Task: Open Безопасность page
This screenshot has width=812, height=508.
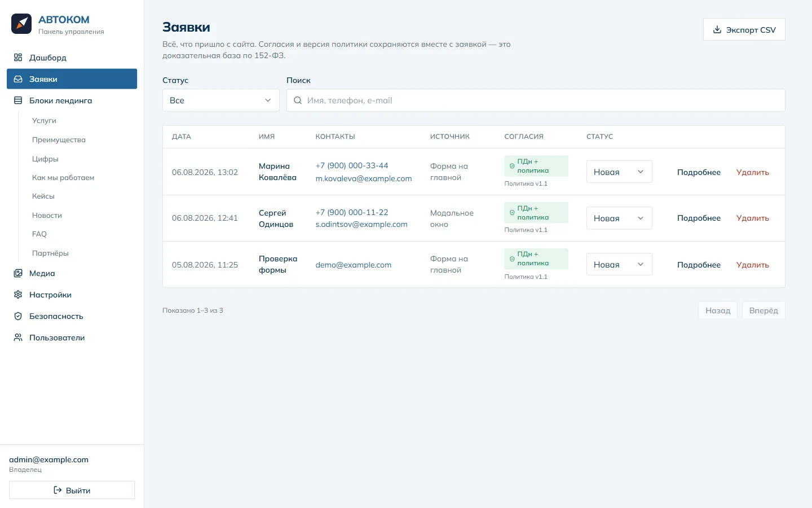Action: [72, 316]
